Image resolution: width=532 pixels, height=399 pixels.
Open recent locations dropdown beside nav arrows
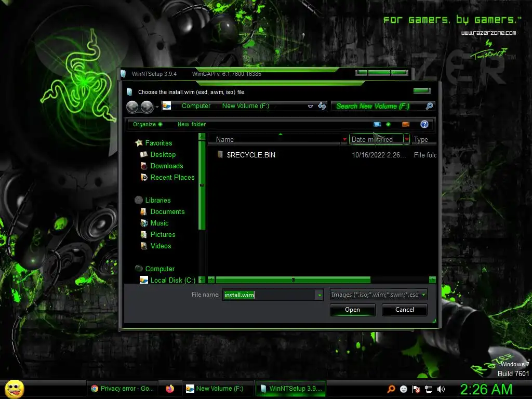click(x=157, y=107)
